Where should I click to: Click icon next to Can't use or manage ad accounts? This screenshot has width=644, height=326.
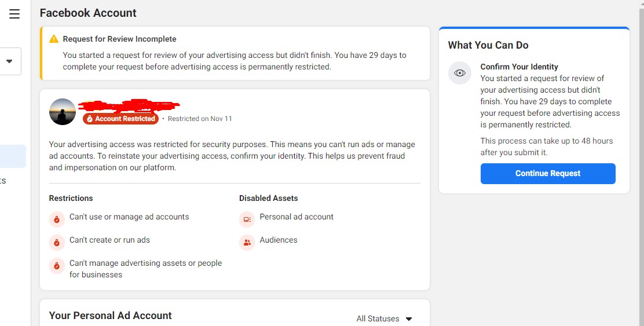57,219
